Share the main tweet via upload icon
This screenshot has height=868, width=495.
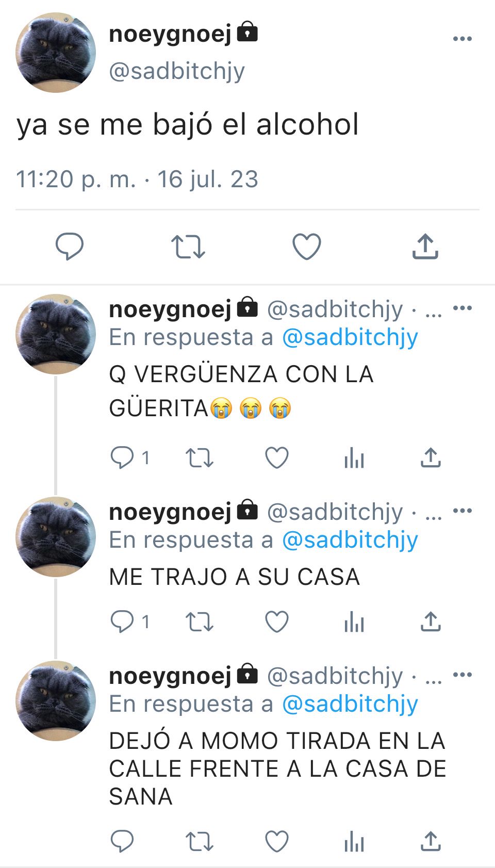point(425,246)
